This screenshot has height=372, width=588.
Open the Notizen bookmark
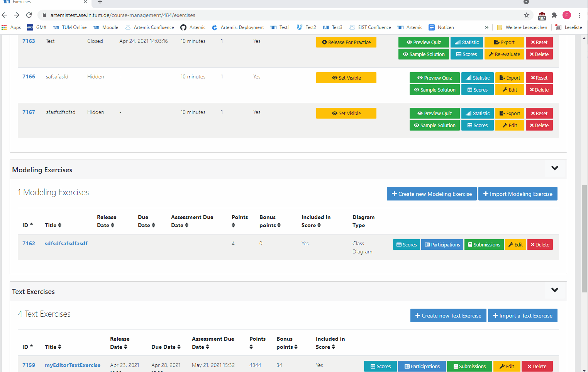coord(441,27)
